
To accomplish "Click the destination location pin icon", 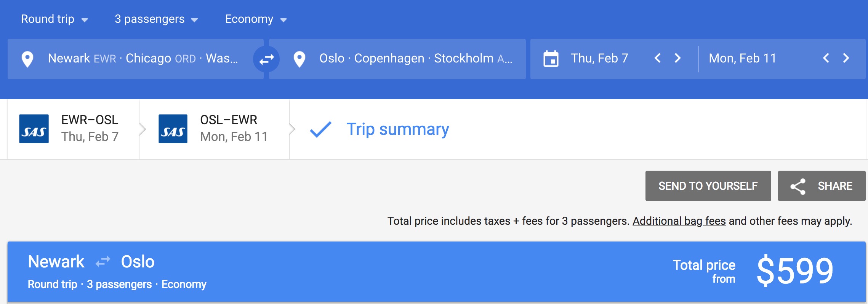I will [x=299, y=59].
